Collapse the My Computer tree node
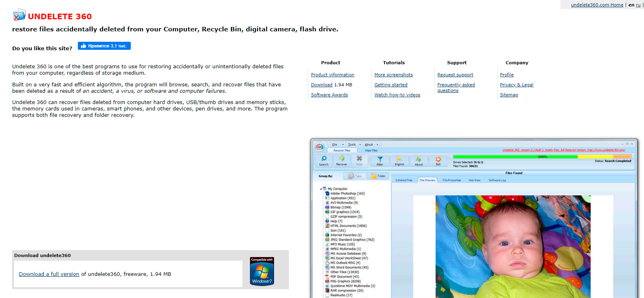 click(321, 189)
